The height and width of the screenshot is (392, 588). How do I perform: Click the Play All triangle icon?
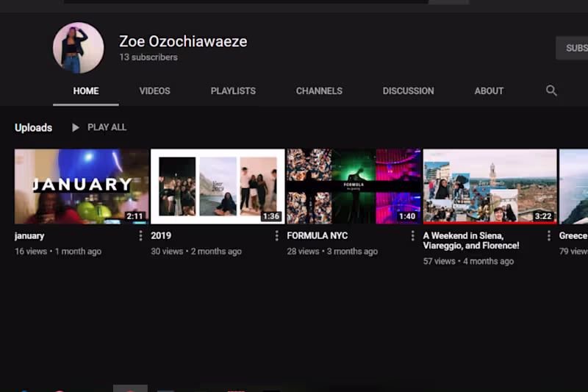pos(76,127)
